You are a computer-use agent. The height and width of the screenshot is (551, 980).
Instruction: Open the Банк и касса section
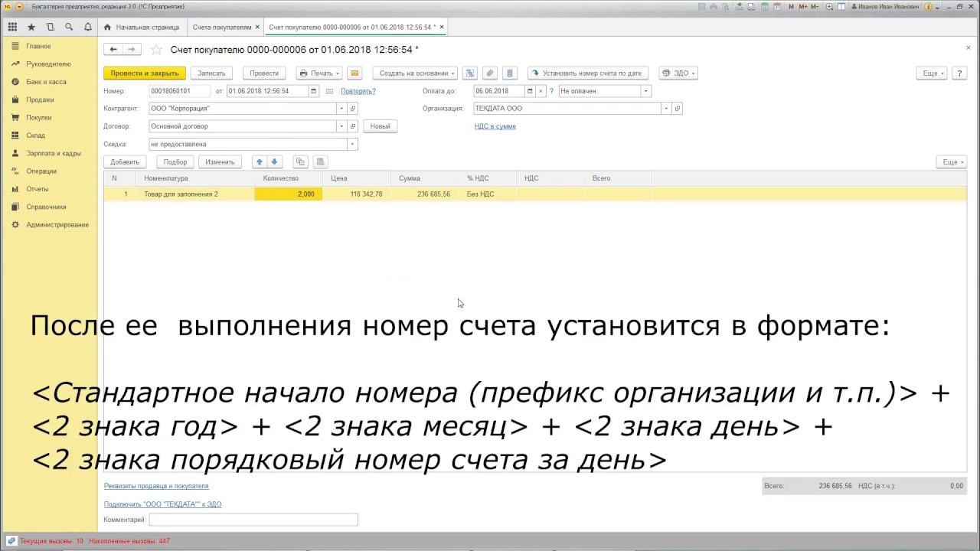[46, 82]
